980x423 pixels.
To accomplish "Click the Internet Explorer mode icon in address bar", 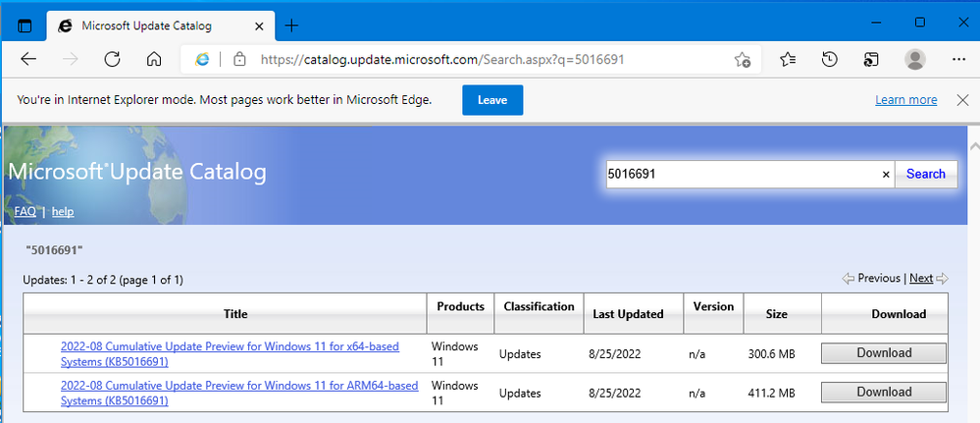I will coord(202,60).
